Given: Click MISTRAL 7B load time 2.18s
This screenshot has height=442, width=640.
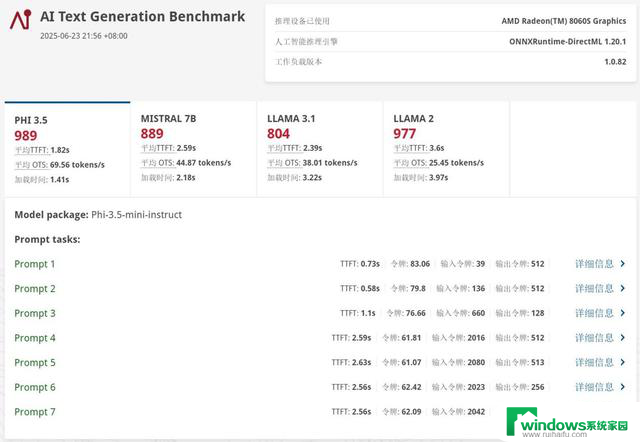Looking at the screenshot, I should 168,178.
